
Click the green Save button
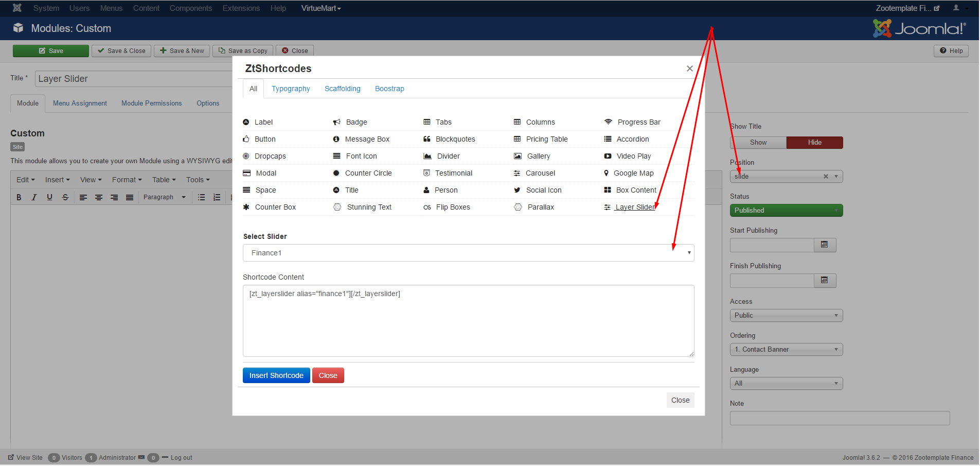[51, 51]
